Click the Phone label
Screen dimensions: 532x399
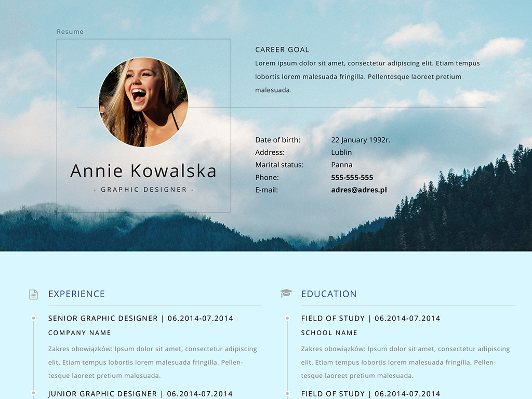pyautogui.click(x=267, y=178)
